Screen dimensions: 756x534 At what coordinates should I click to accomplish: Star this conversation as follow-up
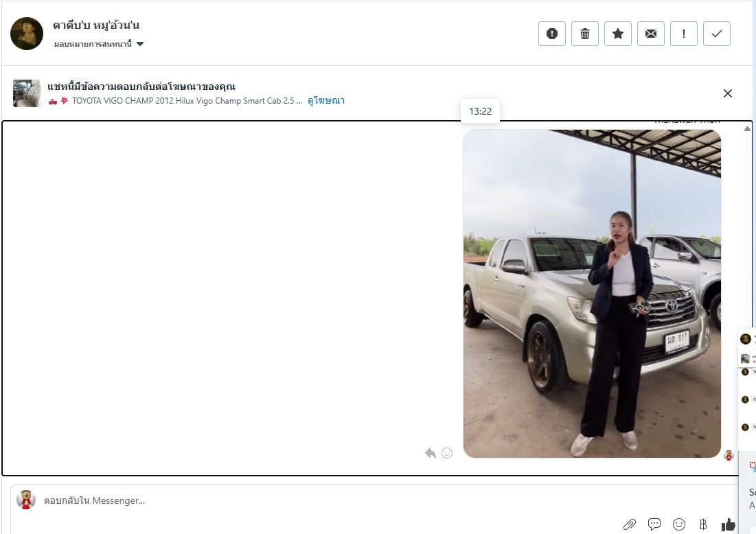tap(617, 34)
